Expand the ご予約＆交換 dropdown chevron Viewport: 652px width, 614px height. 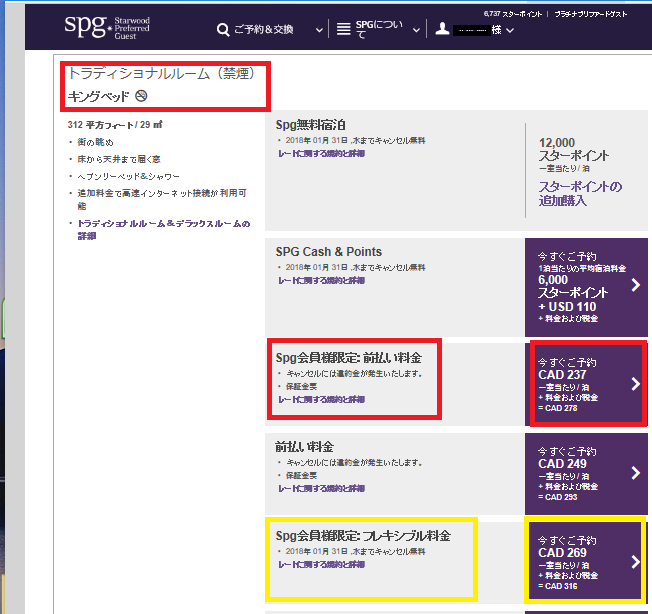(x=319, y=30)
